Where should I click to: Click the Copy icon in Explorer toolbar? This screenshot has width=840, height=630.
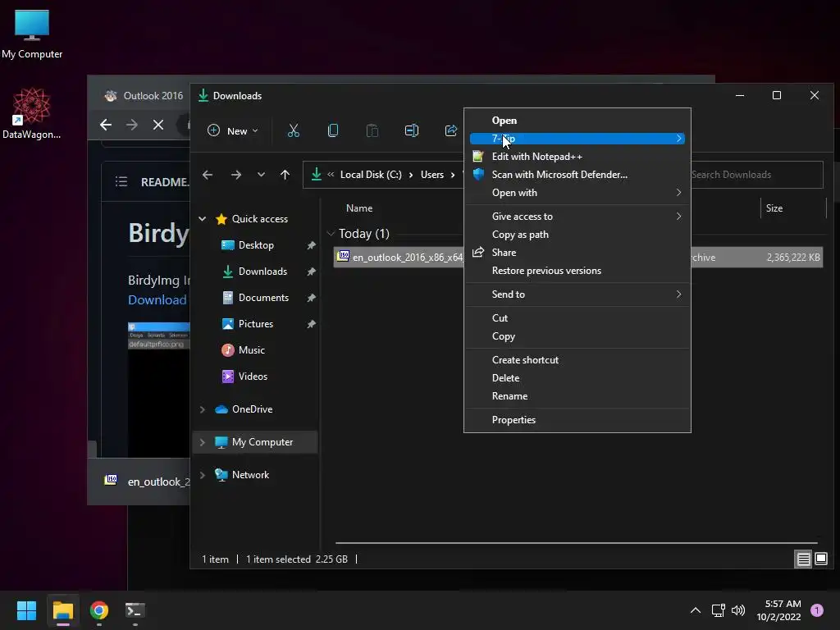[333, 130]
